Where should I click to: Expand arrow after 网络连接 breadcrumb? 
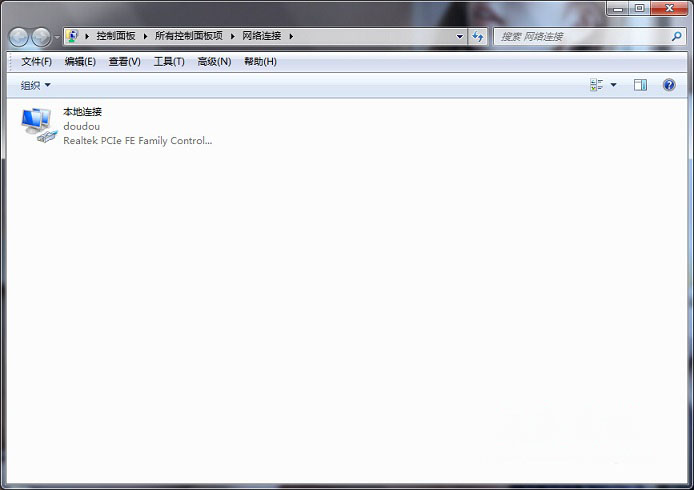[x=291, y=36]
